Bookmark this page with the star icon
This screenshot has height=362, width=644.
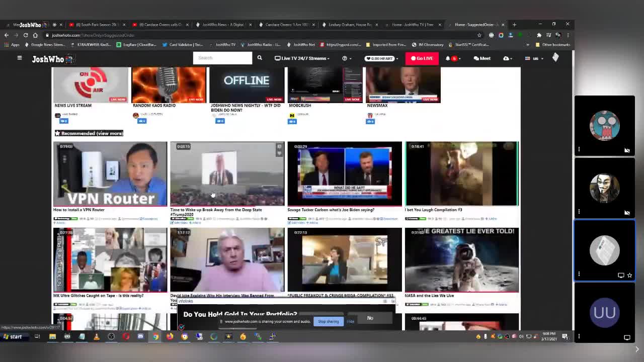click(x=479, y=35)
